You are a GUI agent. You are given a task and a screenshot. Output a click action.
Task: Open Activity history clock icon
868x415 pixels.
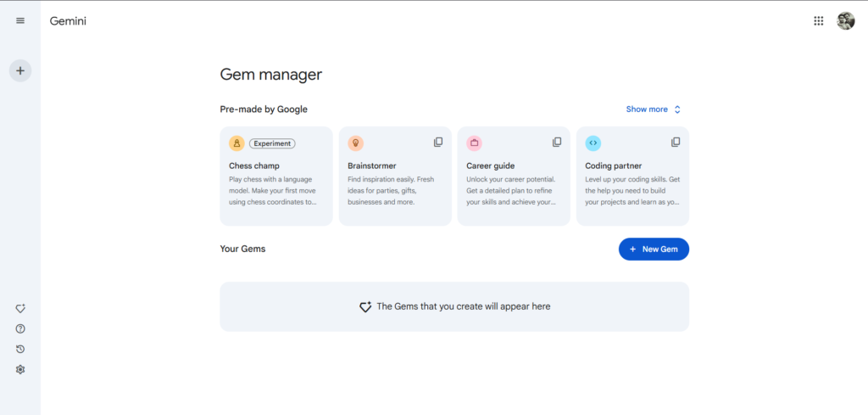tap(20, 349)
